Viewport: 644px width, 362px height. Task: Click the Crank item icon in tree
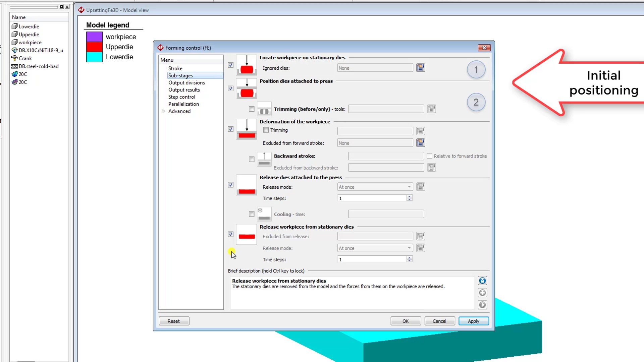tap(14, 58)
